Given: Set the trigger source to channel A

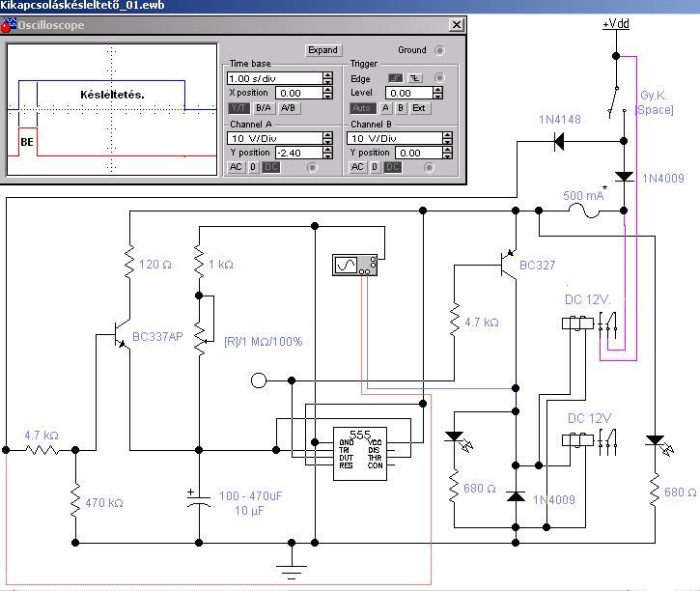Looking at the screenshot, I should (385, 108).
